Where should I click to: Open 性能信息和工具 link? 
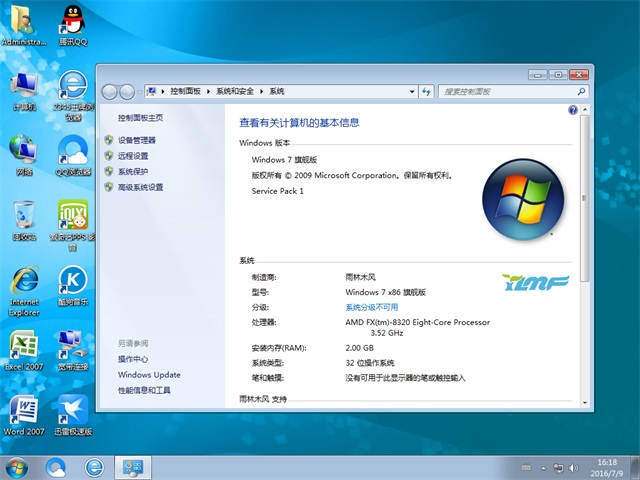(144, 391)
